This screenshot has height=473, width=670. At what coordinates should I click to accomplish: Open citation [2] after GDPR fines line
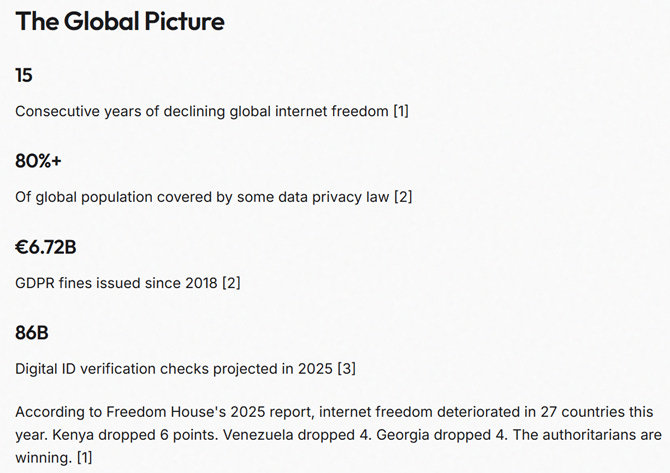tap(231, 283)
